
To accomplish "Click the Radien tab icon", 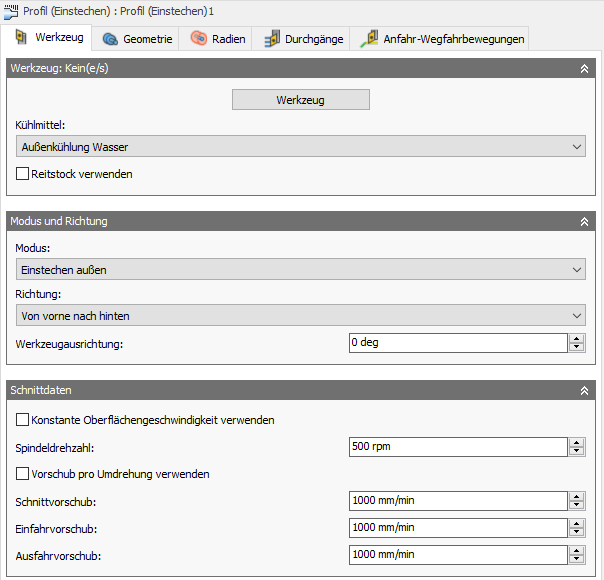I will tap(199, 39).
